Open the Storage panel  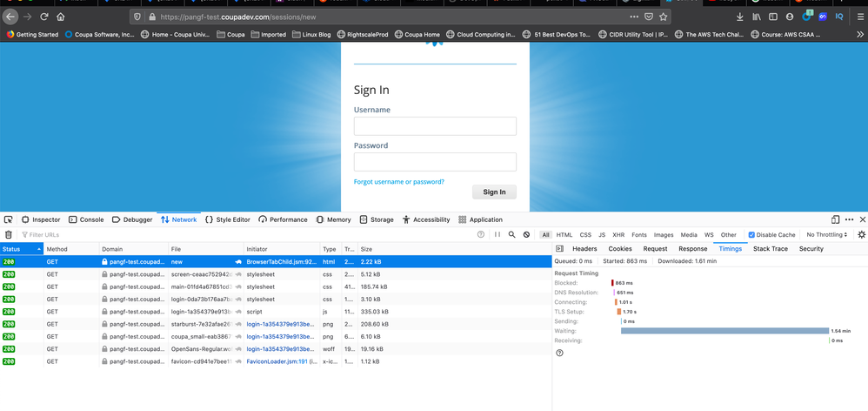tap(377, 219)
